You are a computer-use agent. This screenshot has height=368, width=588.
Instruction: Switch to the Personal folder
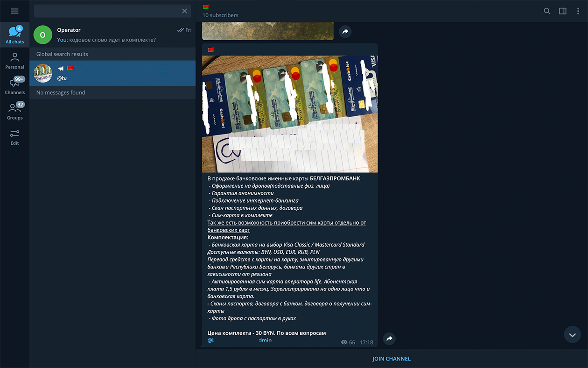pos(14,61)
